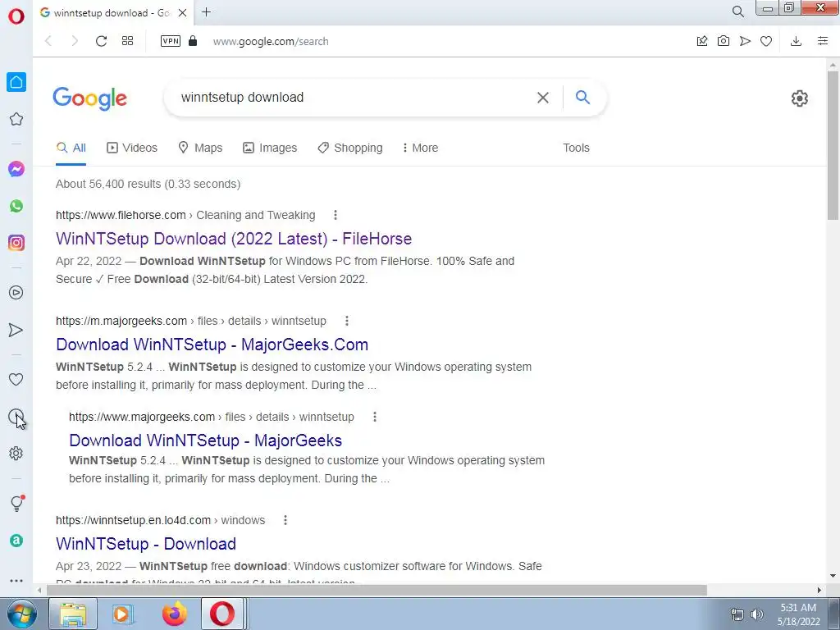The image size is (840, 630).
Task: Open Player icon in sidebar
Action: point(16,293)
